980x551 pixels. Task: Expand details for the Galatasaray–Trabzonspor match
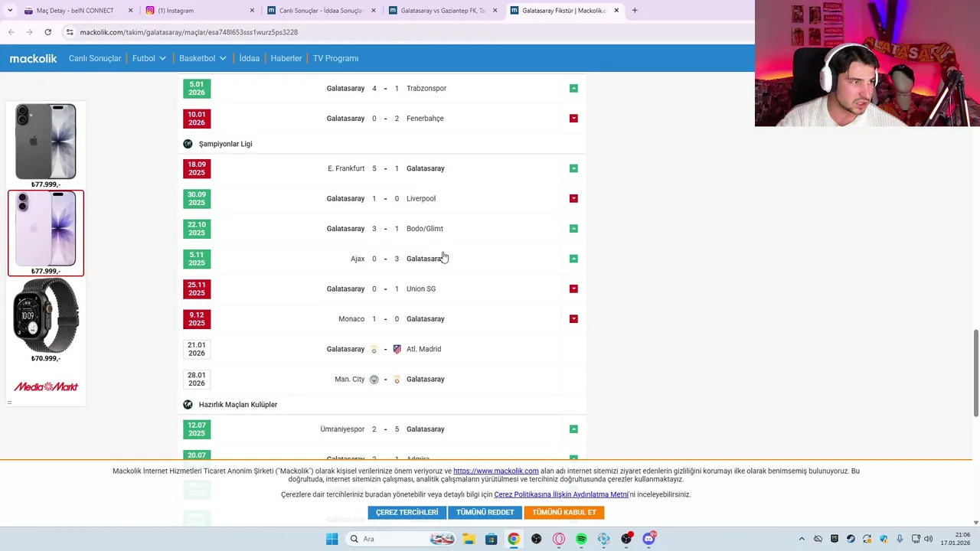pyautogui.click(x=573, y=88)
